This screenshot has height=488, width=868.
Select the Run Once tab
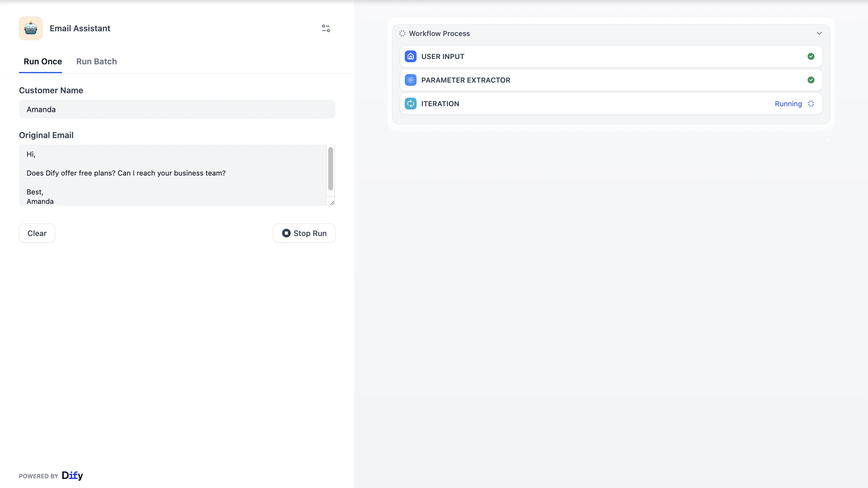43,61
